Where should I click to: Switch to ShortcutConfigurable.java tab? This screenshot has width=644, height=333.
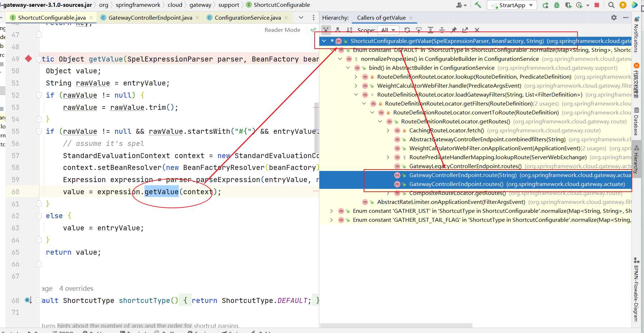coord(52,18)
